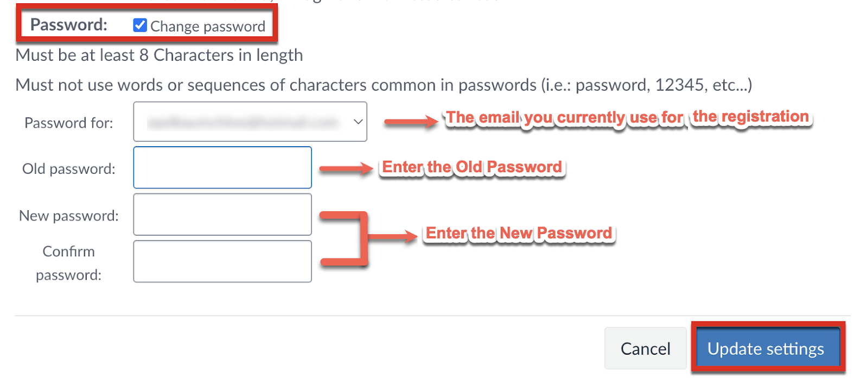Click the "Enter the Old Password" annotation
Screen dimensions: 868x384
pos(472,167)
